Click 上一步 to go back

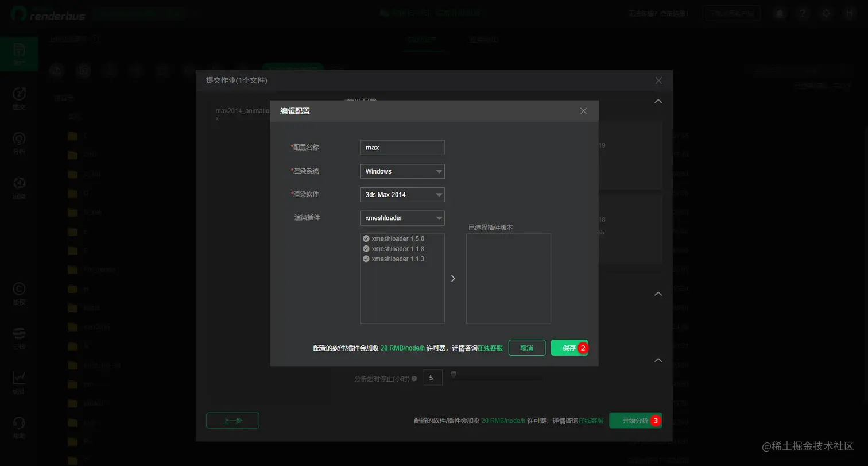(x=232, y=421)
